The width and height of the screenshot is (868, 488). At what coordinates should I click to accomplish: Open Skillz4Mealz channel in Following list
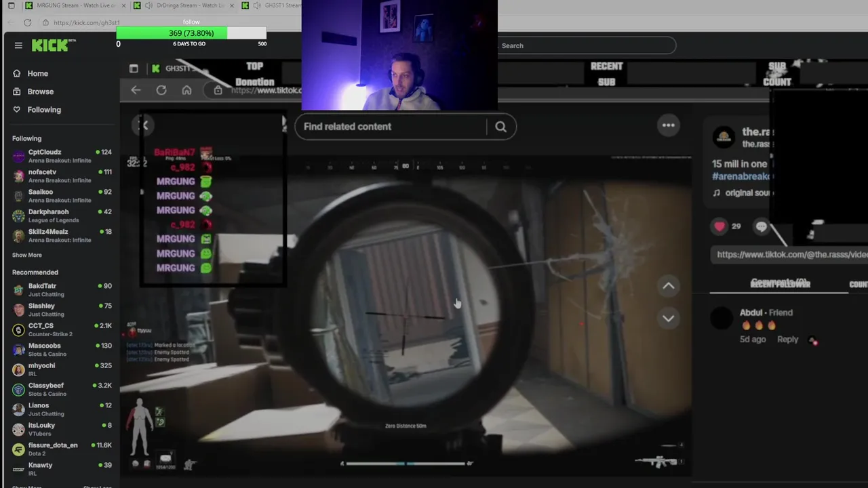61,235
